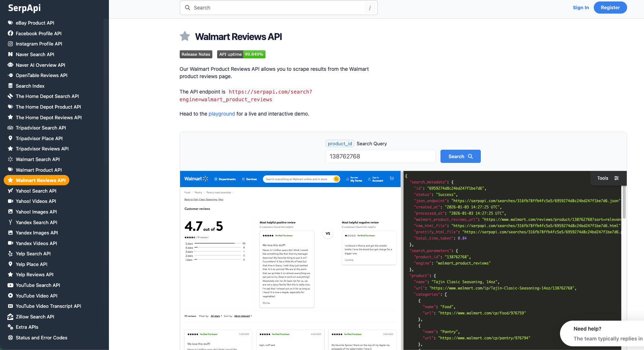This screenshot has height=350, width=644.
Task: Open Tripadvisor Reviews API in sidebar
Action: [x=42, y=149]
